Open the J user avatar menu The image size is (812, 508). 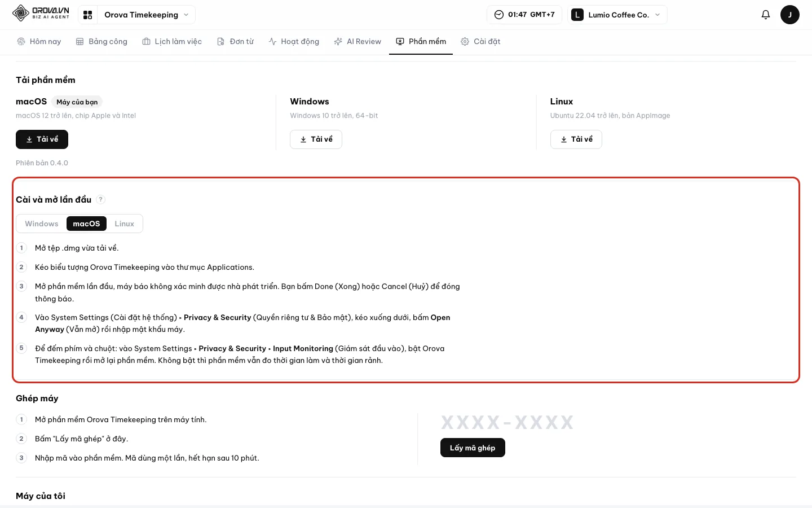(x=789, y=15)
